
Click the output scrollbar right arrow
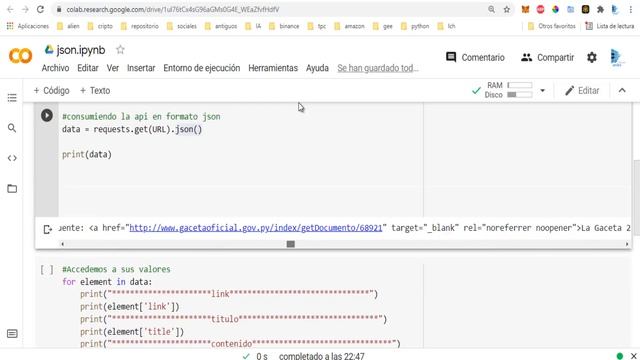pos(627,244)
